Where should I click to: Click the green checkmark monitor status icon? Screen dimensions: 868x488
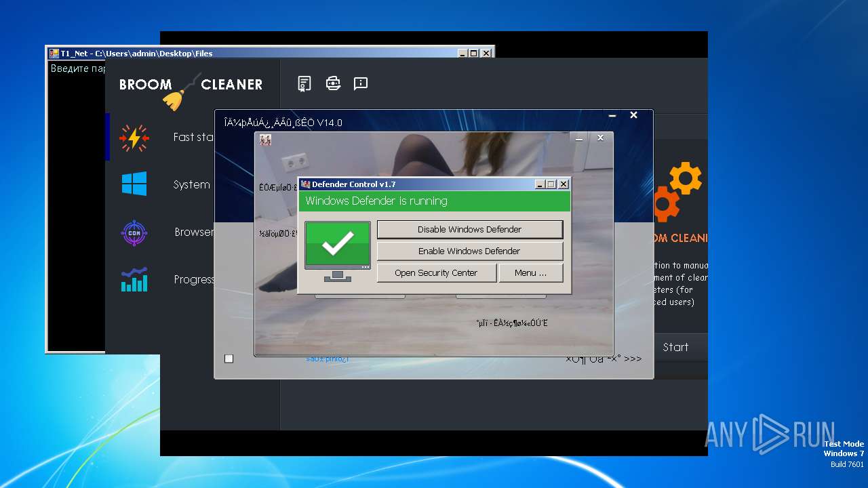point(337,251)
